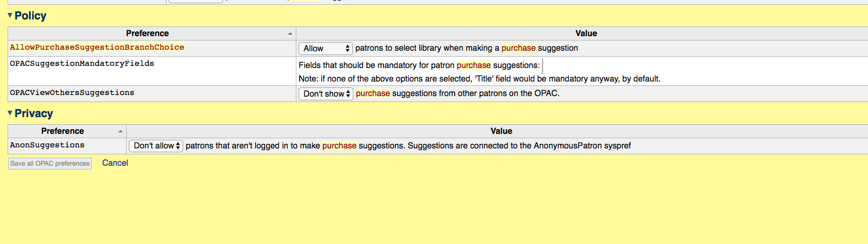Screen dimensions: 868x244
Task: Click sort arrow in Policy Preference header
Action: 290,33
